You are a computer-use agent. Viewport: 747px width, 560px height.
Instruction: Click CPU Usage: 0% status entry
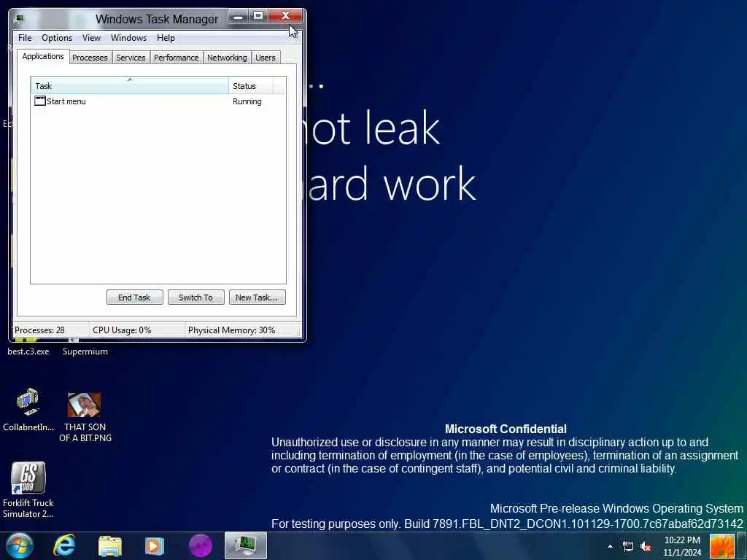coord(122,330)
